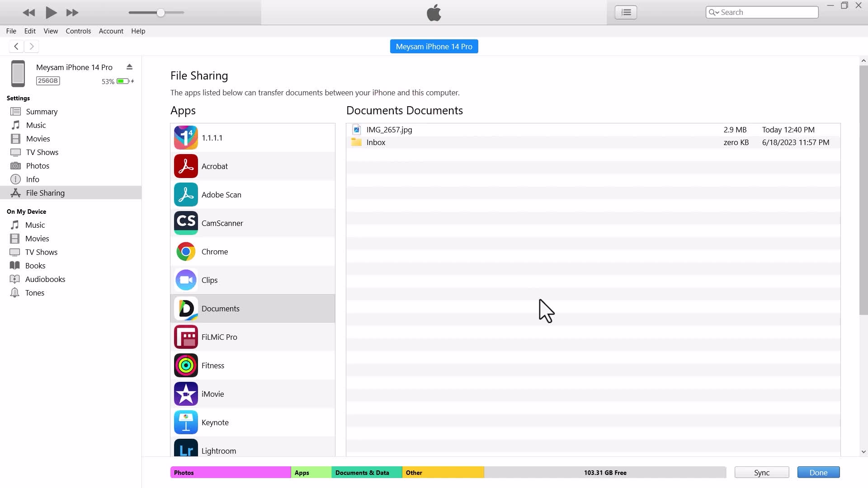This screenshot has width=868, height=488.
Task: Click the Inbox folder icon
Action: click(x=356, y=142)
